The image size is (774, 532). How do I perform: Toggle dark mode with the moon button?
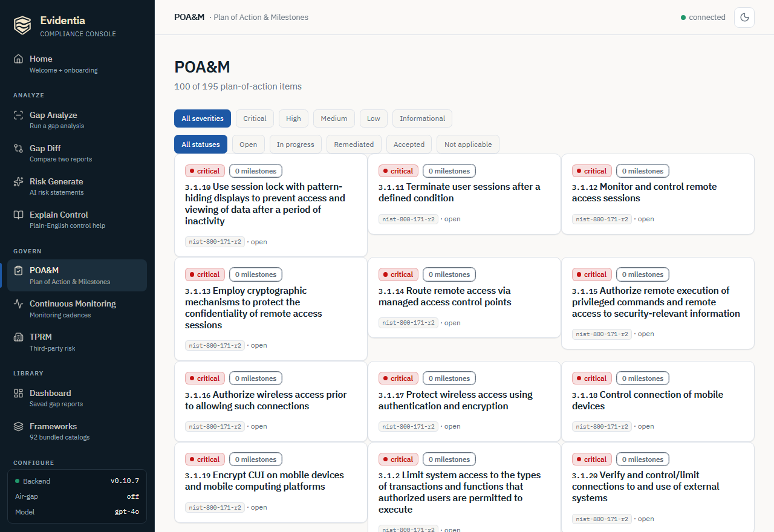pos(744,18)
